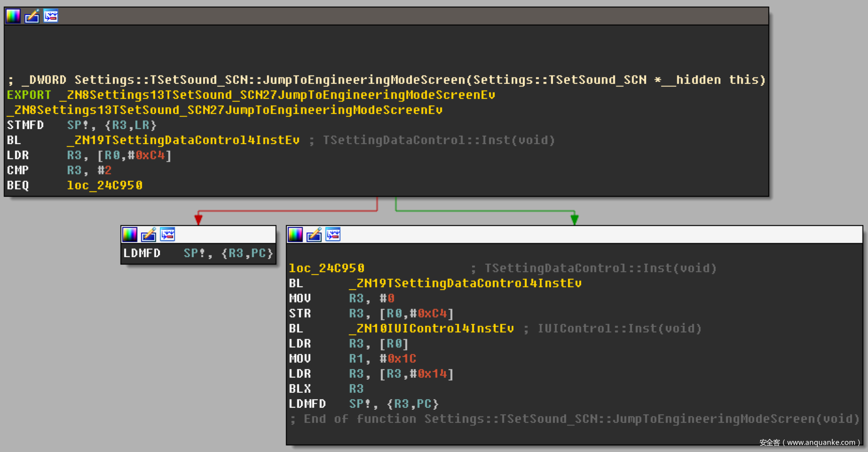Click the group nodes icon on the loc_24C950 block
868x452 pixels.
pyautogui.click(x=333, y=235)
